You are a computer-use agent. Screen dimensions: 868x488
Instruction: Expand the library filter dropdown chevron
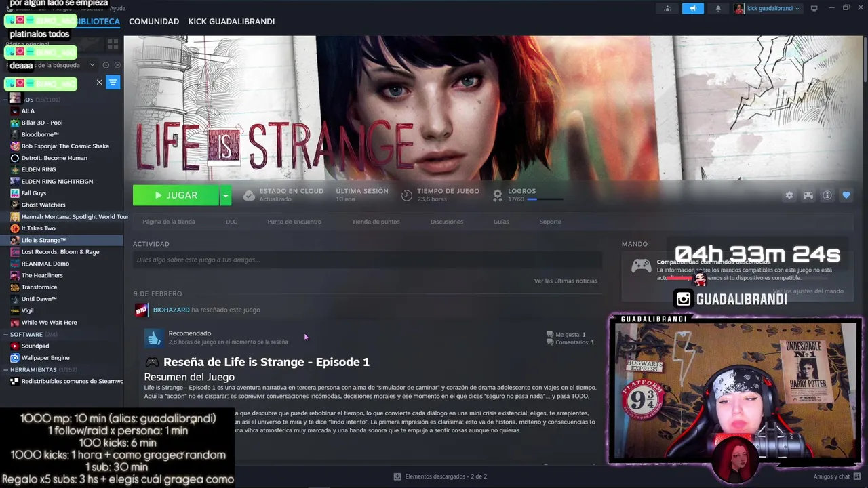click(92, 65)
